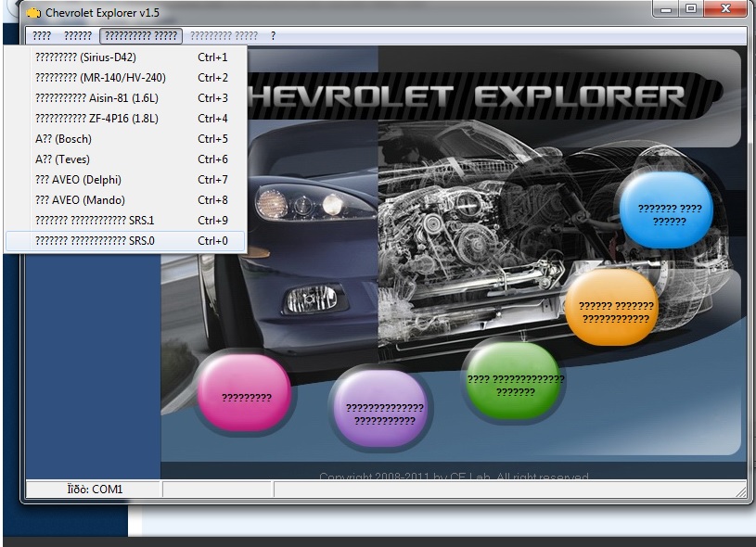Choose the Bosch menu entry
The width and height of the screenshot is (756, 547).
pyautogui.click(x=125, y=139)
